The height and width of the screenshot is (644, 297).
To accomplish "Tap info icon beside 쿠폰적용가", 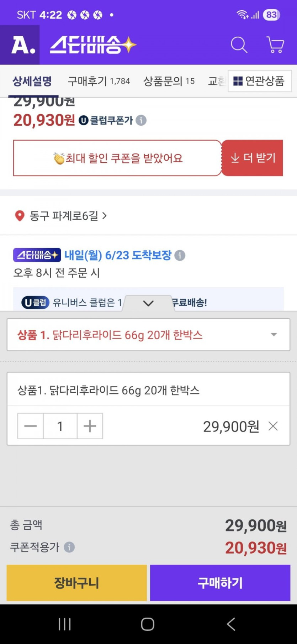I will tap(69, 547).
